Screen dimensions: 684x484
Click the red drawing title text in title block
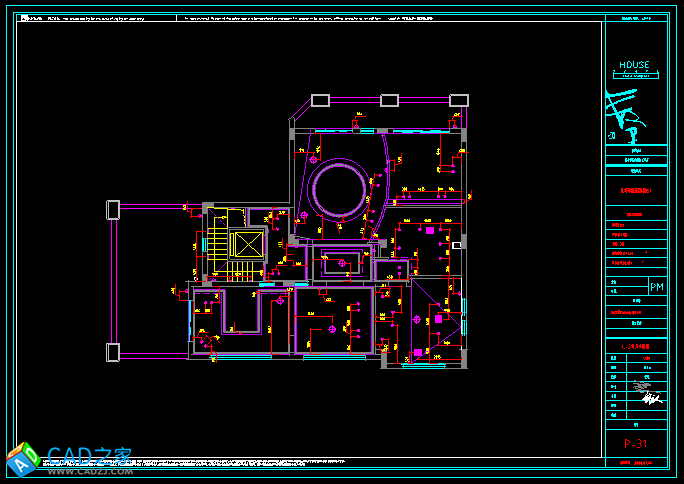coord(634,190)
